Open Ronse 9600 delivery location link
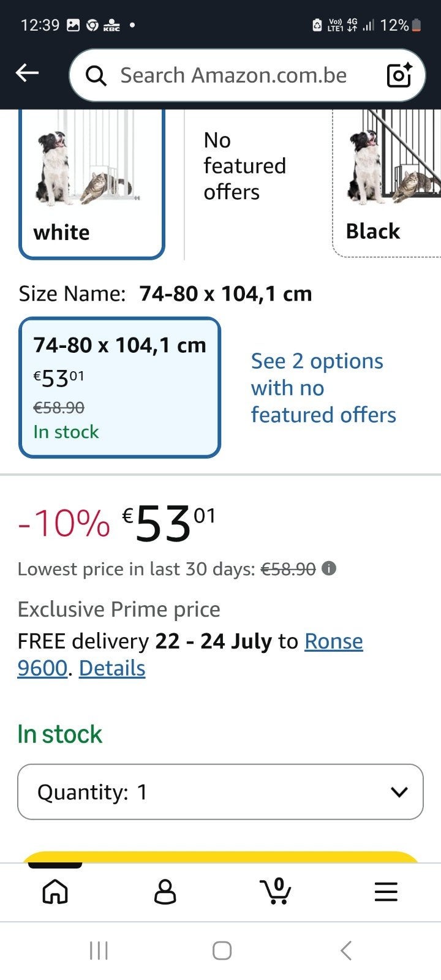The width and height of the screenshot is (441, 980). [x=190, y=655]
